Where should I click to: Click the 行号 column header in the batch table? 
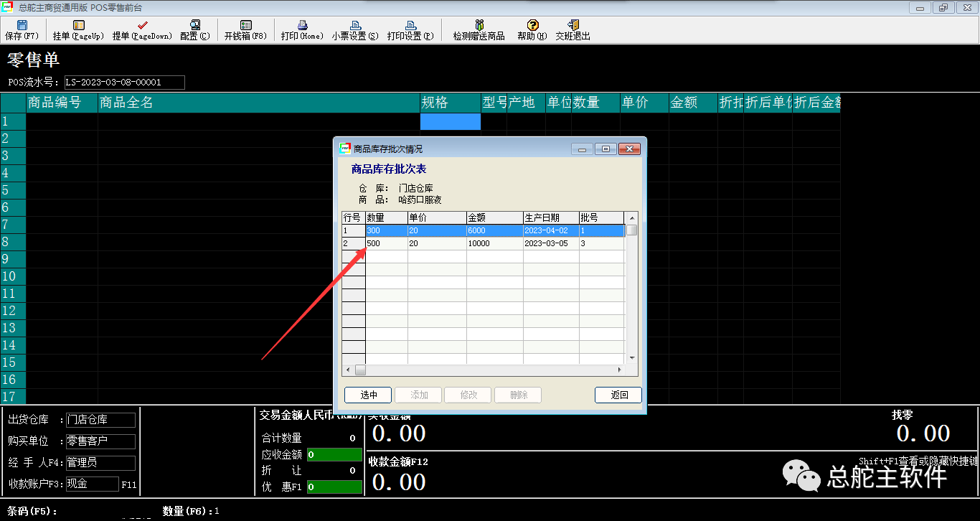pyautogui.click(x=354, y=218)
